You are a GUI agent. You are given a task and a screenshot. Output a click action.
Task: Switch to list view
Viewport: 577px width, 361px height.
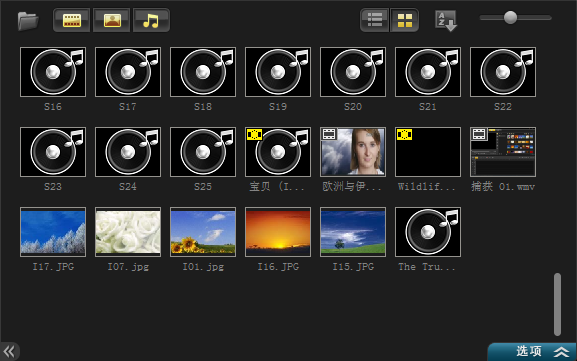coord(375,20)
